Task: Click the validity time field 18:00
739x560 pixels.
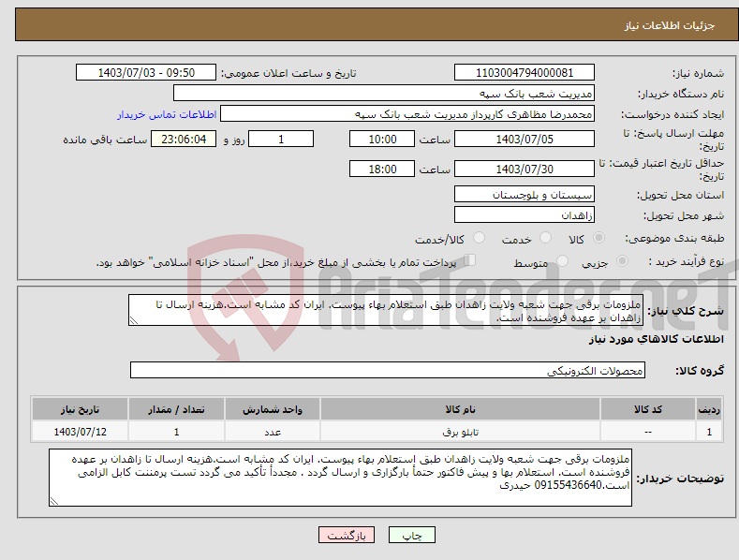Action: 382,169
